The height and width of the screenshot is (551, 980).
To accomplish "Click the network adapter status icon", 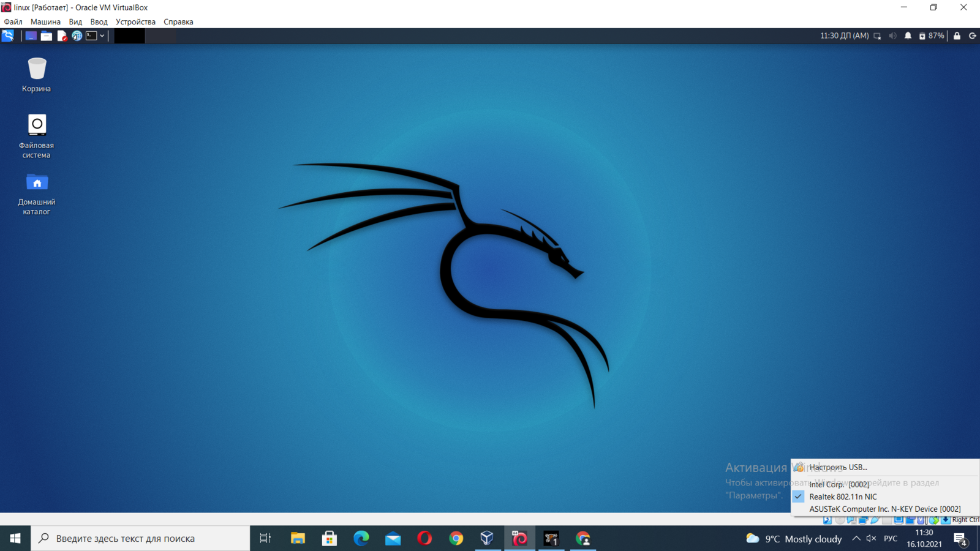I will coord(863,520).
